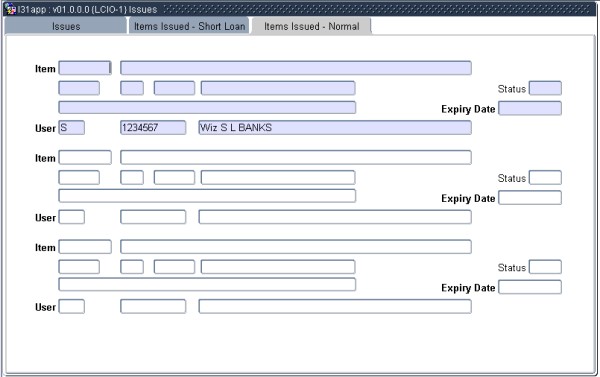Viewport: 600px width, 377px height.
Task: Select the Expiry Date field in second record
Action: [530, 198]
